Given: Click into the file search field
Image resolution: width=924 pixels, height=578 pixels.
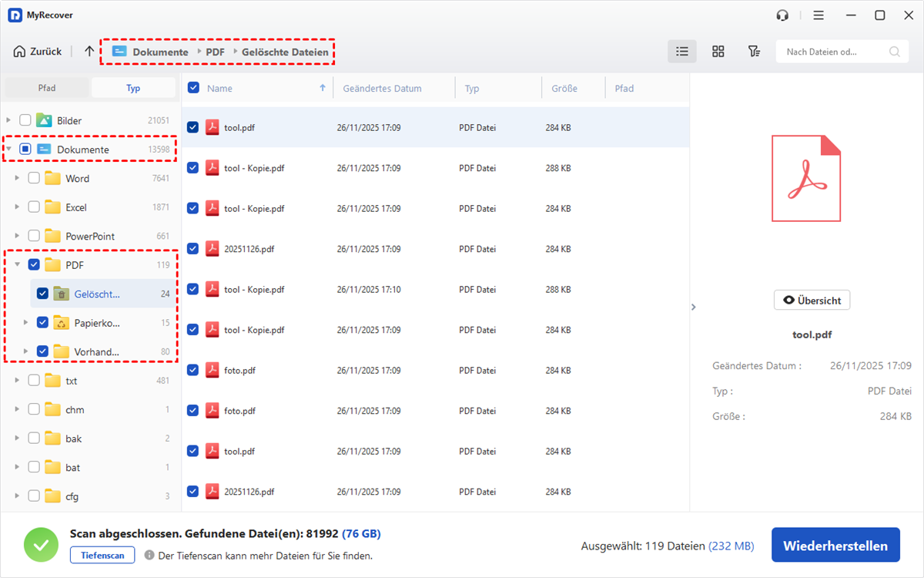Looking at the screenshot, I should (832, 52).
